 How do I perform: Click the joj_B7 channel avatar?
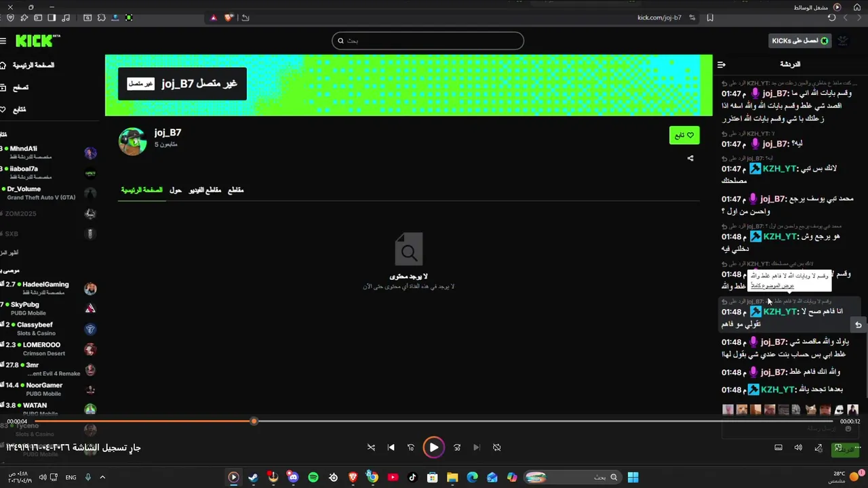(132, 142)
